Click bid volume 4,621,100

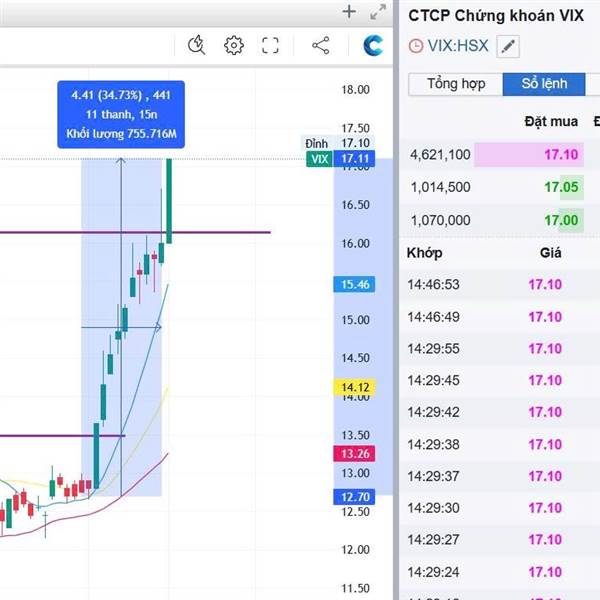pos(440,155)
